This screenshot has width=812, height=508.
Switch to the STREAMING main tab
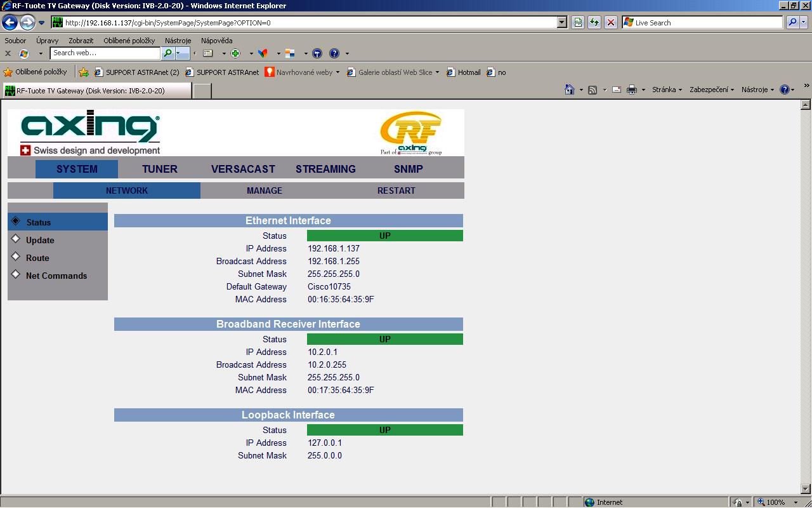click(x=325, y=169)
